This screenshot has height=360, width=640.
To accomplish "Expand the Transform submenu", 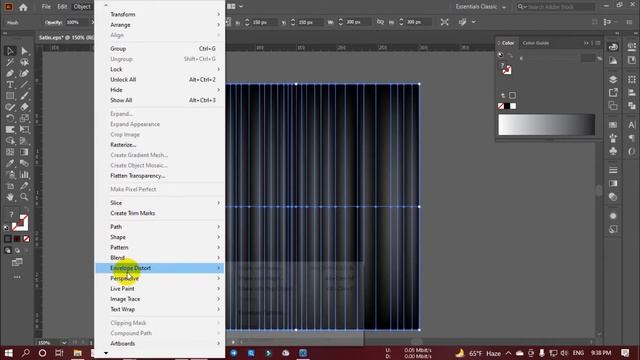I will (x=160, y=14).
